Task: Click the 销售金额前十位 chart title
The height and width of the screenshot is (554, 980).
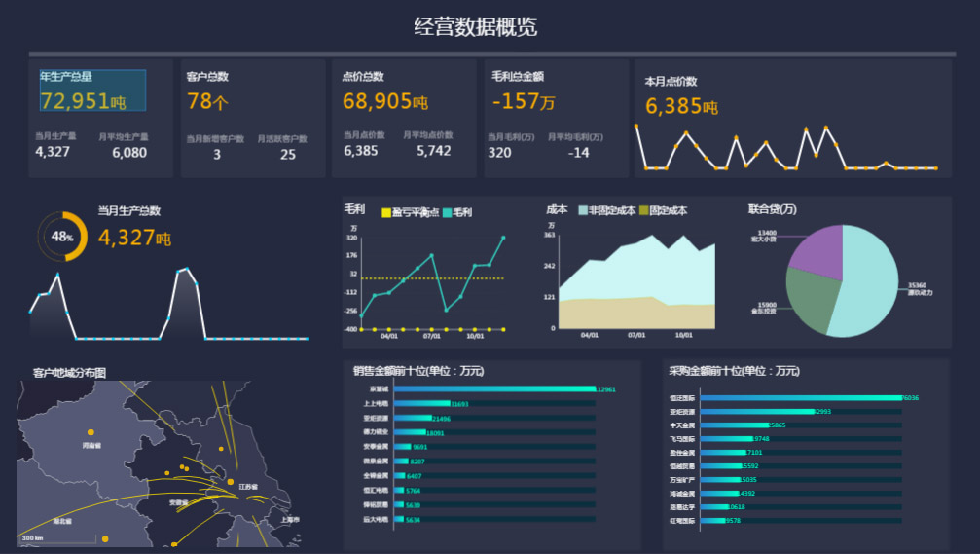Action: [418, 371]
